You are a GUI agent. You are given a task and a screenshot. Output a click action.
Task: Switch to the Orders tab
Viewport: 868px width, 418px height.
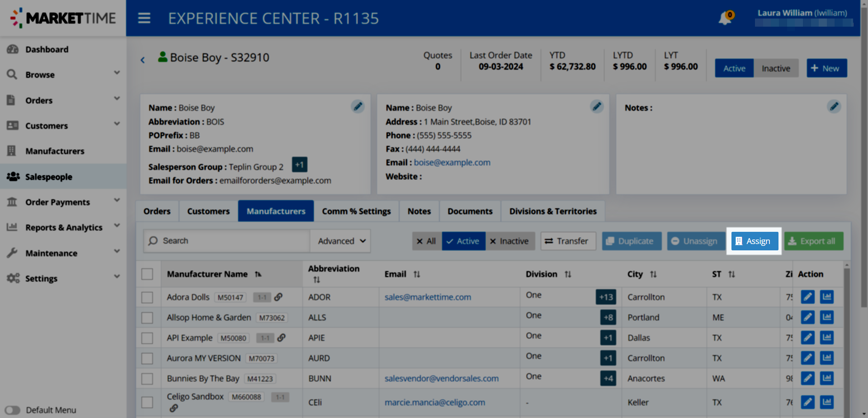point(157,211)
